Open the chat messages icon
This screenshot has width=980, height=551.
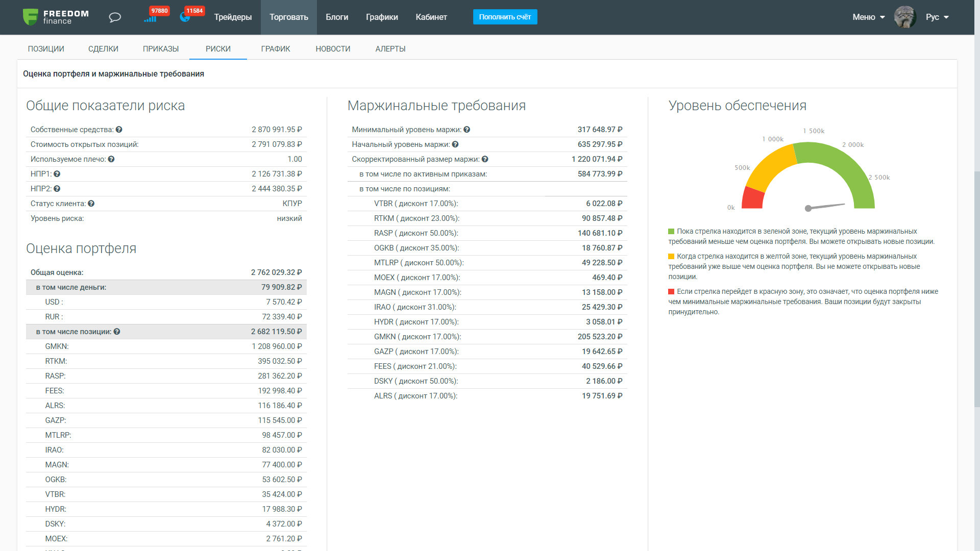[x=115, y=17]
